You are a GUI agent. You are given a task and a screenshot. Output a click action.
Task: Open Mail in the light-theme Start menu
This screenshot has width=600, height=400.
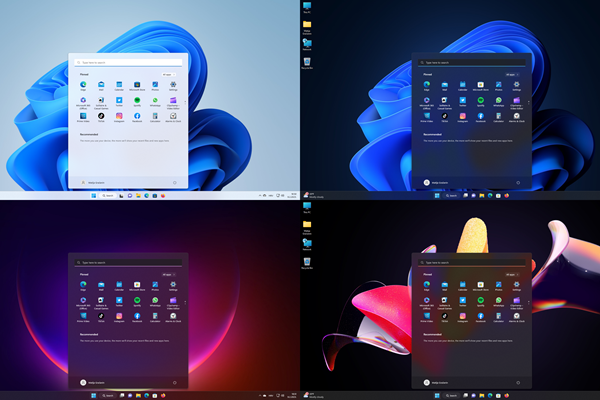click(x=101, y=85)
